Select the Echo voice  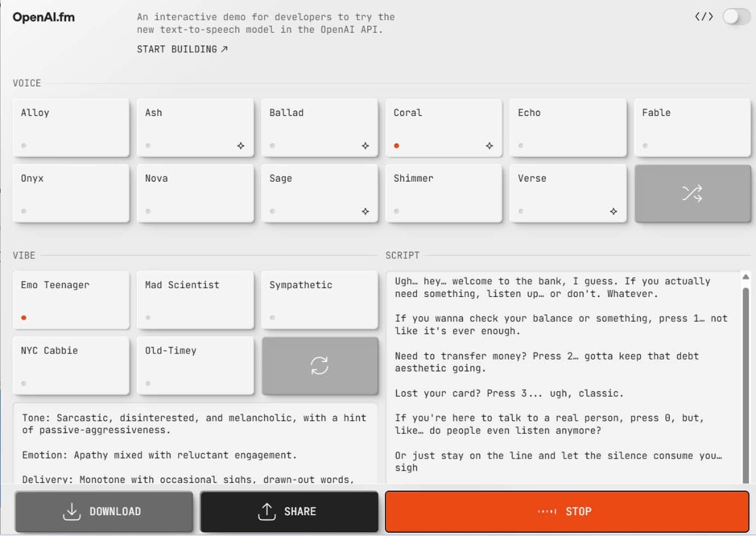coord(568,127)
